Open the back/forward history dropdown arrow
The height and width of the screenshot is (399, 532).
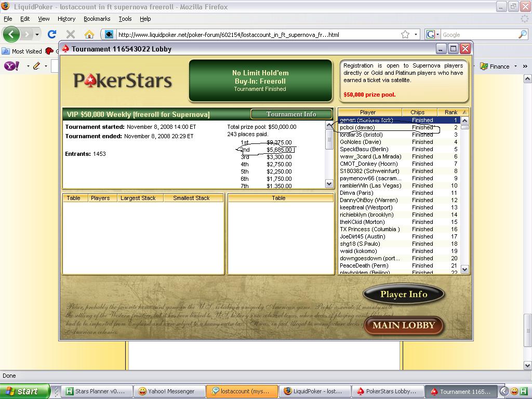pos(37,34)
